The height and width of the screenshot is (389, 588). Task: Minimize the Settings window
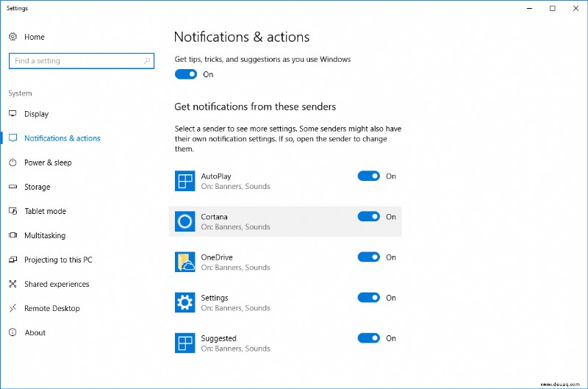(529, 8)
